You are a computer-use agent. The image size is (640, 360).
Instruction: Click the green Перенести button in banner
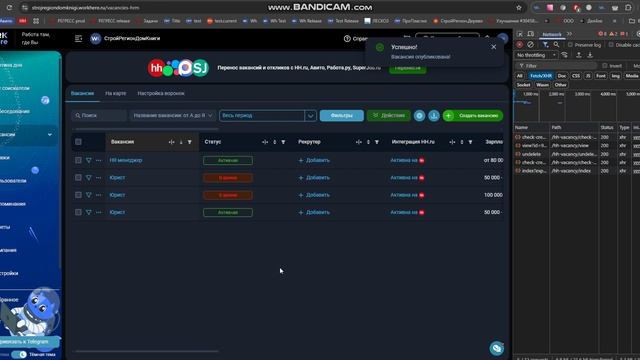click(x=408, y=68)
